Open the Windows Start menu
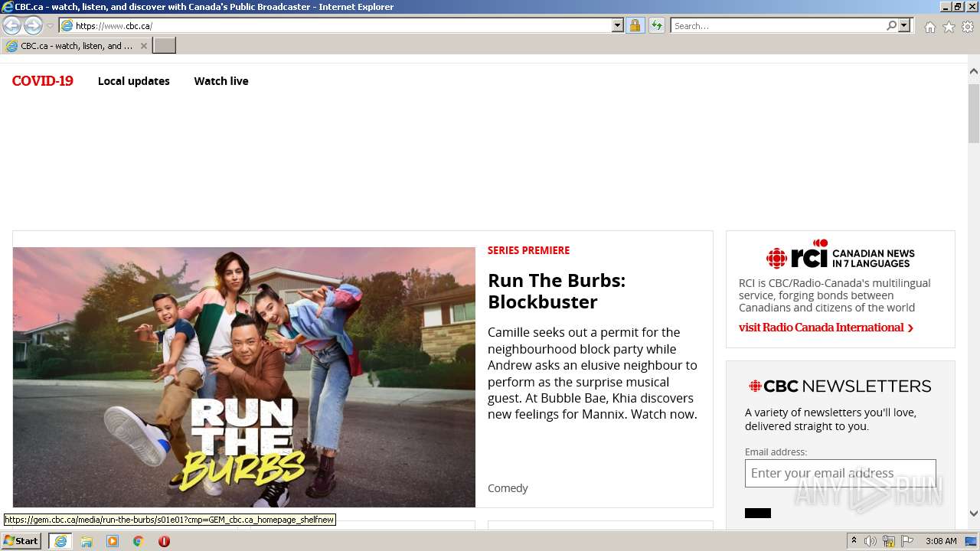980x551 pixels. [x=21, y=541]
